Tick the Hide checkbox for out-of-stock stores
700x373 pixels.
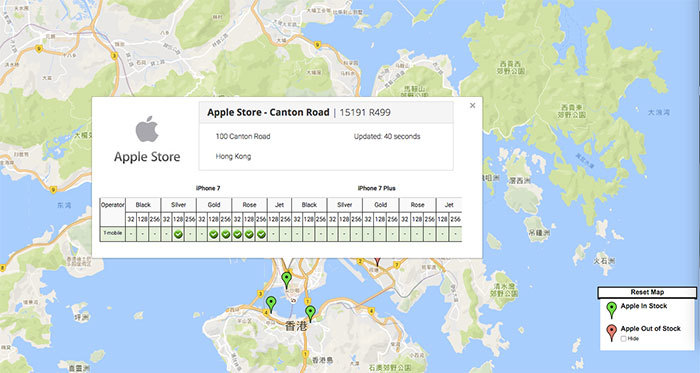pos(623,339)
